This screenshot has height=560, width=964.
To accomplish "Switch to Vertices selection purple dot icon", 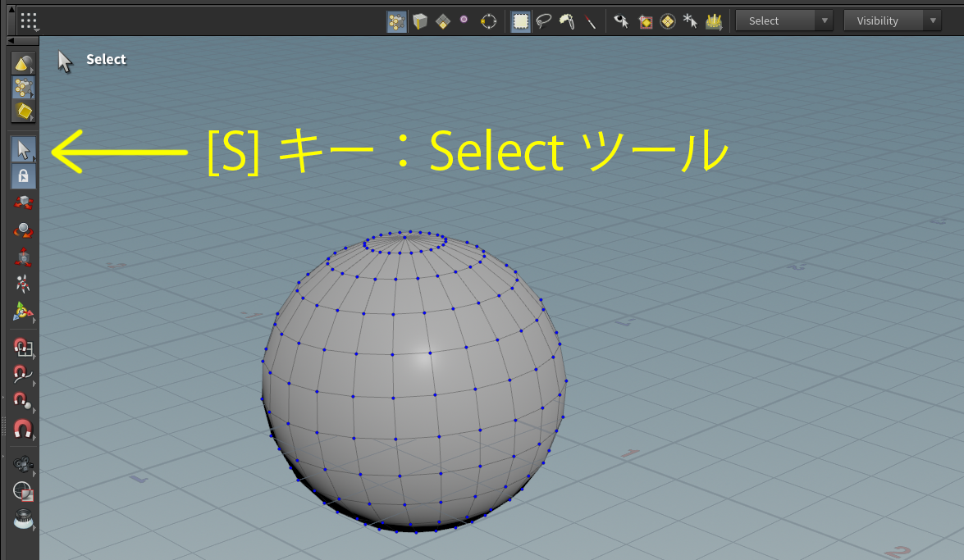I will (464, 20).
